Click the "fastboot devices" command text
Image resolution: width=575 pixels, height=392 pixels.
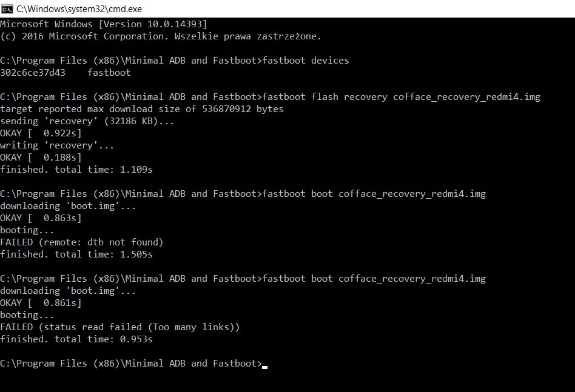pyautogui.click(x=306, y=61)
